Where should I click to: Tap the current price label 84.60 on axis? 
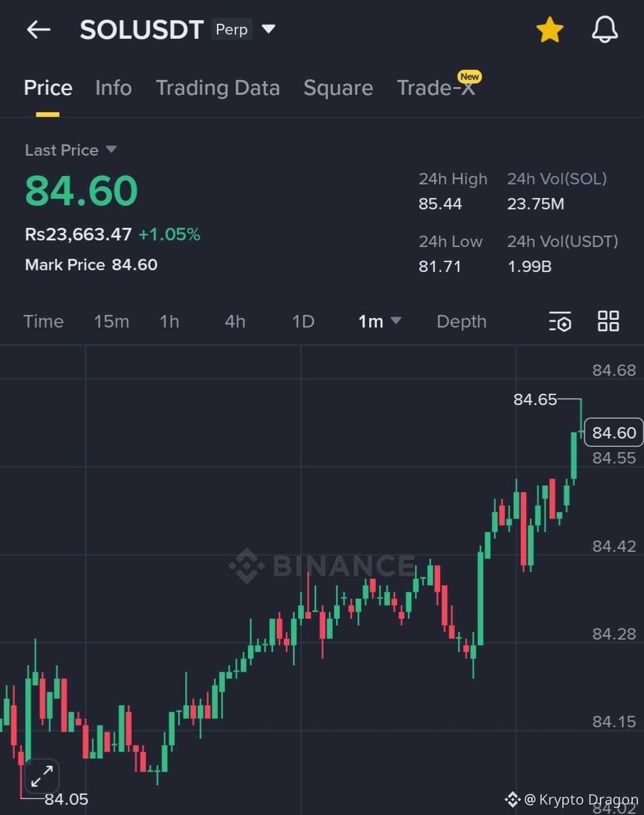614,433
